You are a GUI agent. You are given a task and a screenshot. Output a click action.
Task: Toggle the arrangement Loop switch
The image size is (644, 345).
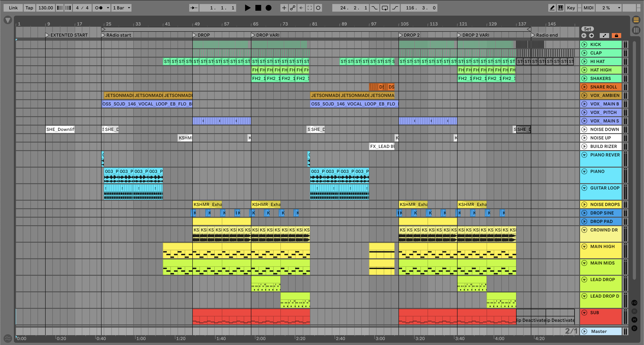pos(385,8)
